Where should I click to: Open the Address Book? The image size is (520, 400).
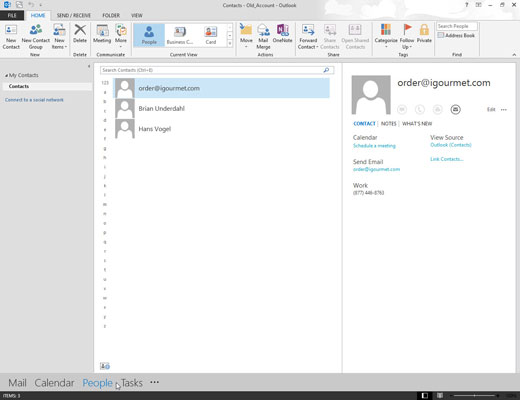pos(456,35)
